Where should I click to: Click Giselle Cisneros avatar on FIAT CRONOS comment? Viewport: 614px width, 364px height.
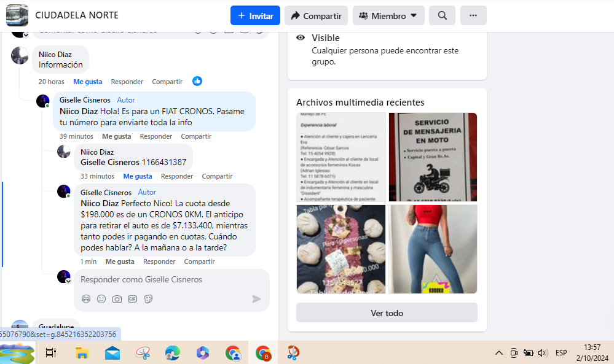[42, 101]
